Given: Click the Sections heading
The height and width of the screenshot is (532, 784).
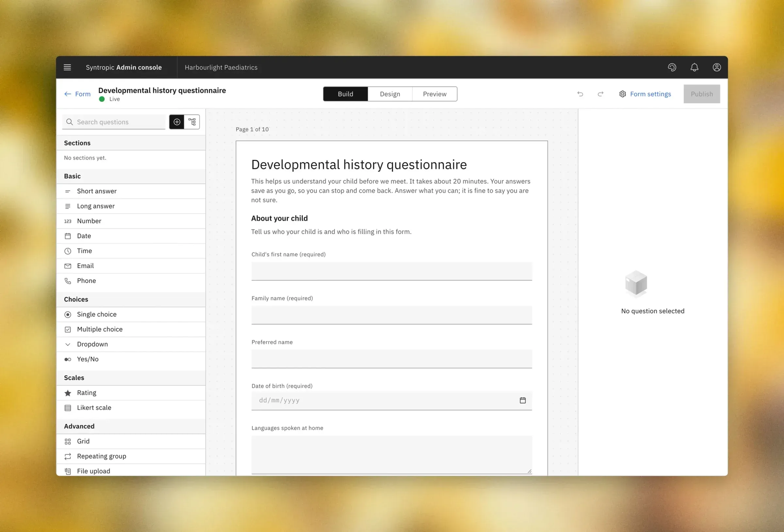Looking at the screenshot, I should coord(77,143).
